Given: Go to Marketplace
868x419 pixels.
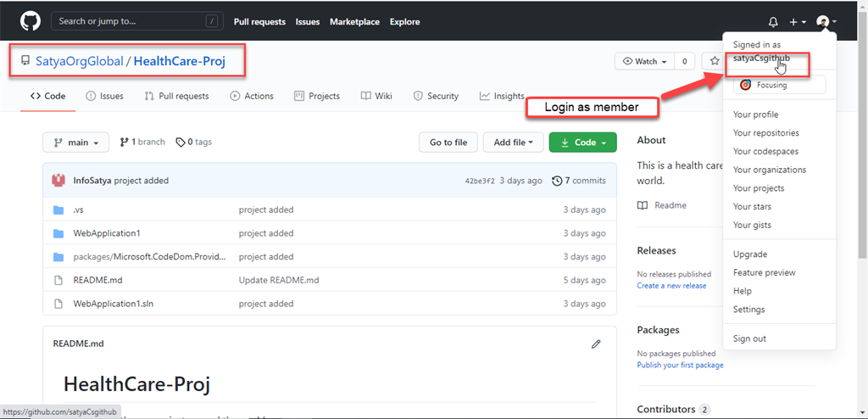Looking at the screenshot, I should 354,22.
